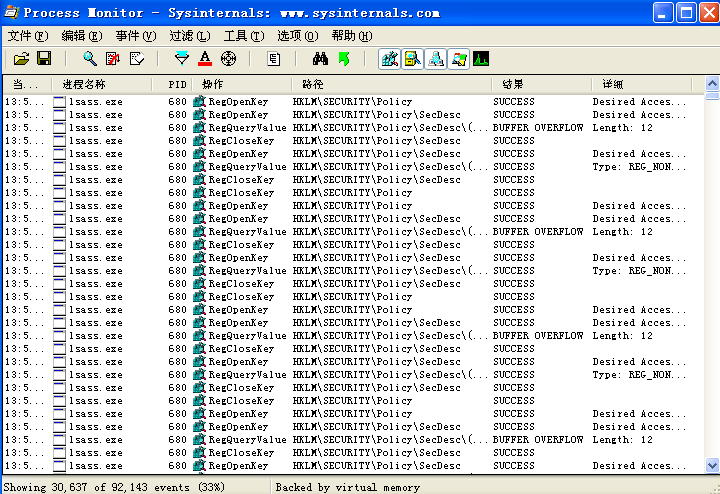Select the crosshair include-process-from-window icon

pos(228,59)
